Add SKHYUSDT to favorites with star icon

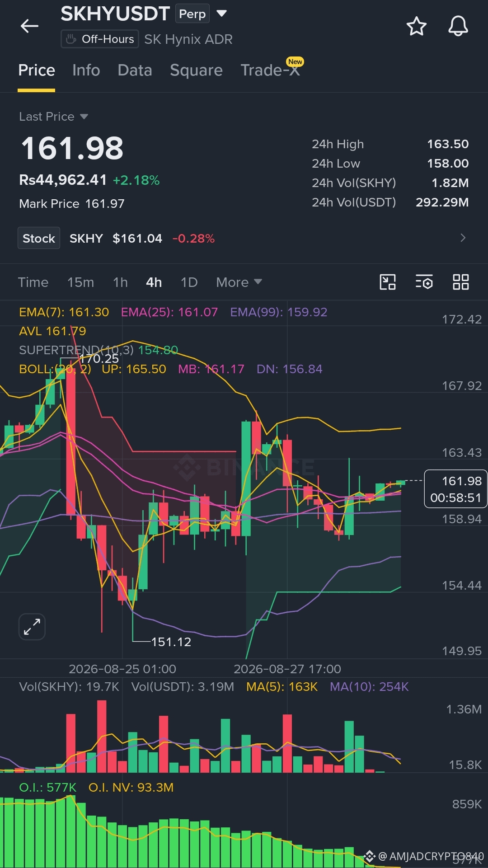(x=416, y=26)
